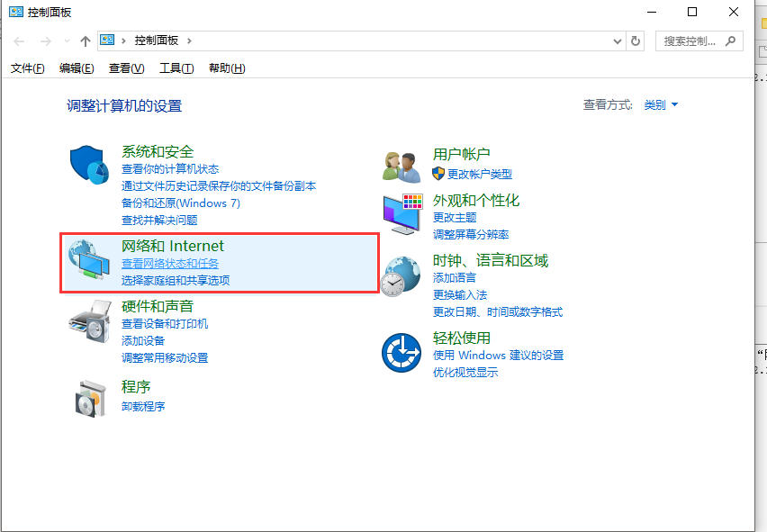This screenshot has width=767, height=532.
Task: Click the Ease of Access circular icon
Action: tap(402, 353)
